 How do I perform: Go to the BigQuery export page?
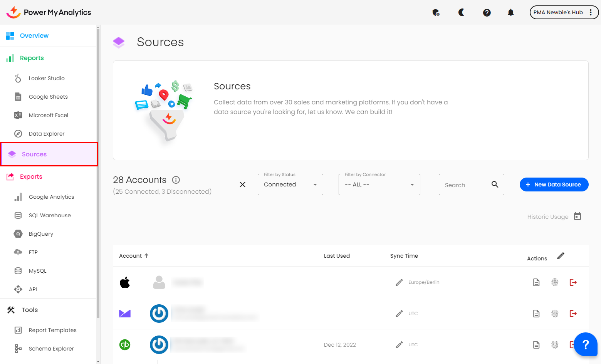[41, 234]
